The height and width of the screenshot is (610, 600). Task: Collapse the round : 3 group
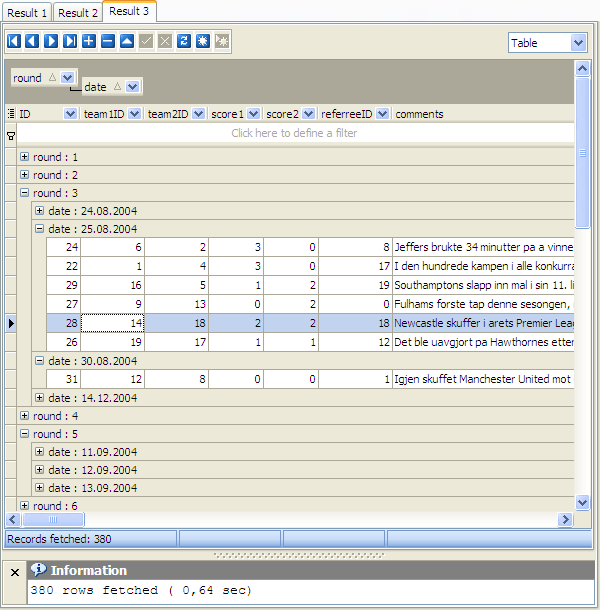[25, 193]
